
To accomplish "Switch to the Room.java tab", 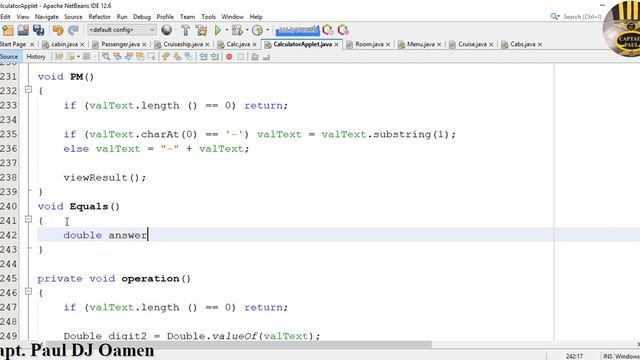I will [369, 44].
